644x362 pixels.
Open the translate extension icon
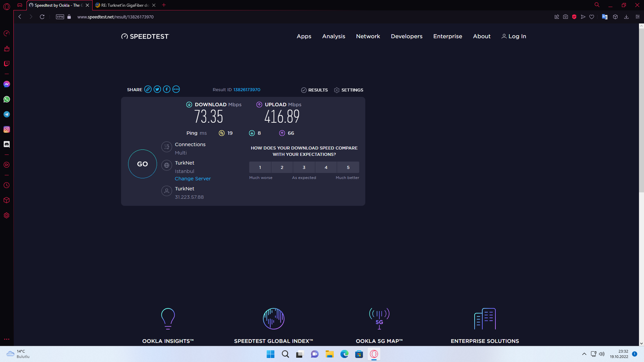605,17
